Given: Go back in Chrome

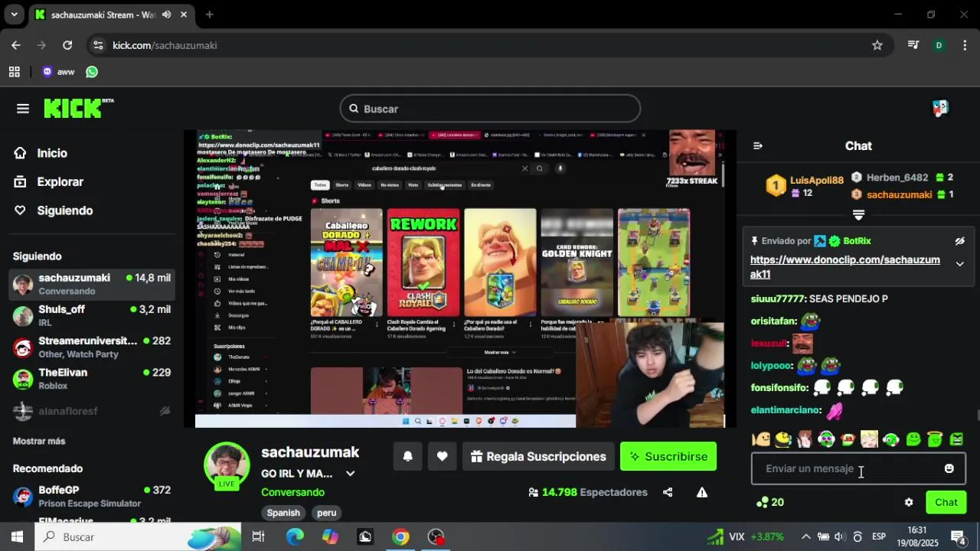Looking at the screenshot, I should coord(16,45).
